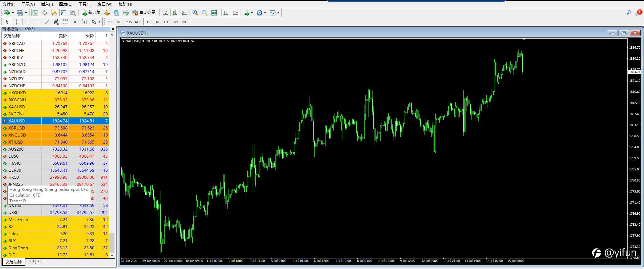The height and width of the screenshot is (269, 644).
Task: Open the profiles icon
Action: tap(20, 13)
